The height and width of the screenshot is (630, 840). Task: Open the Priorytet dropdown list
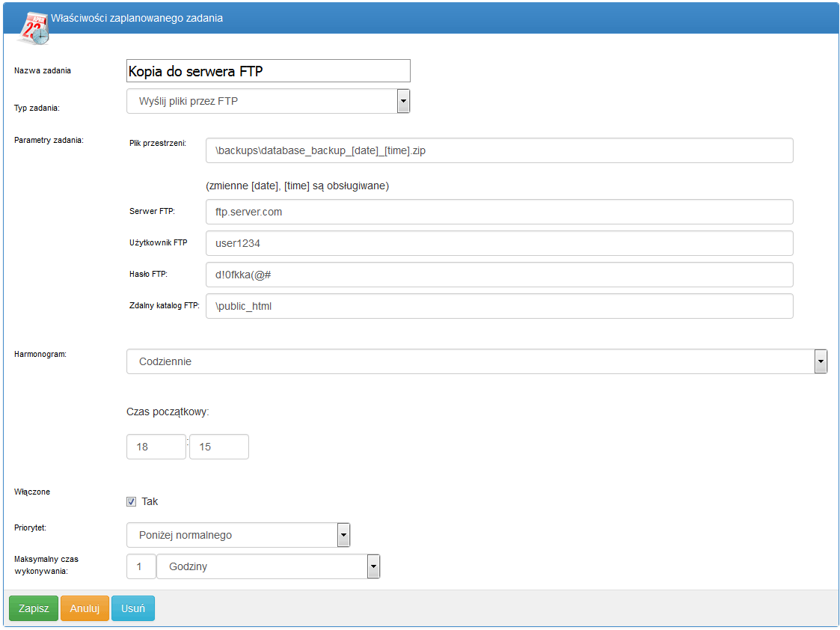(239, 535)
